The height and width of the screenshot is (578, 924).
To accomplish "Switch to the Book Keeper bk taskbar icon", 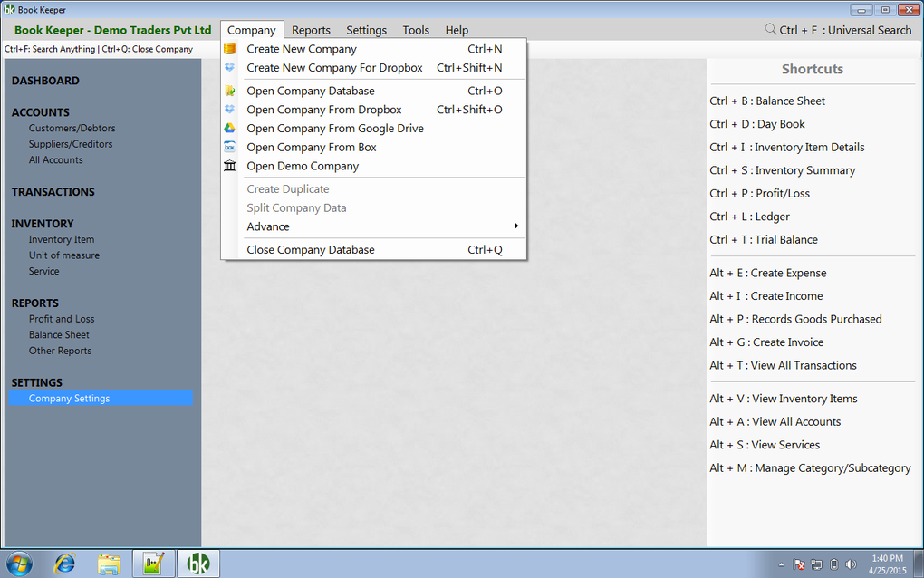I will (x=198, y=564).
